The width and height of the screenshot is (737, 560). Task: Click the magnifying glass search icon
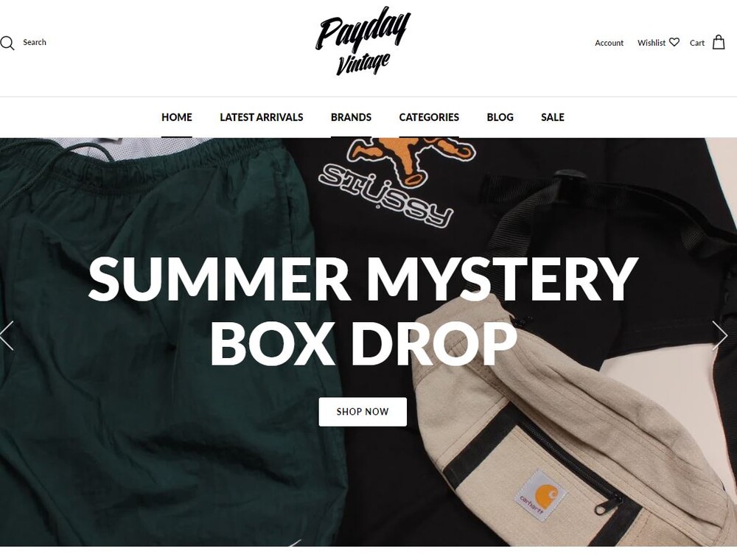click(7, 43)
